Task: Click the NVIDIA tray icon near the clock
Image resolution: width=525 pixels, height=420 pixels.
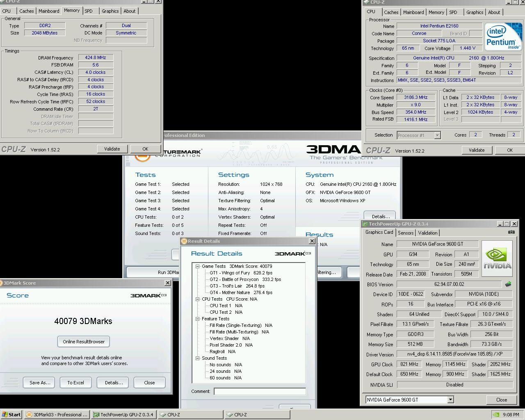Action: click(x=496, y=415)
